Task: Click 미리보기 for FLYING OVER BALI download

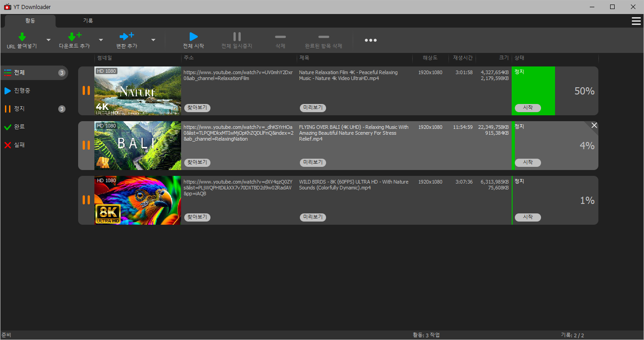Action: pos(313,162)
